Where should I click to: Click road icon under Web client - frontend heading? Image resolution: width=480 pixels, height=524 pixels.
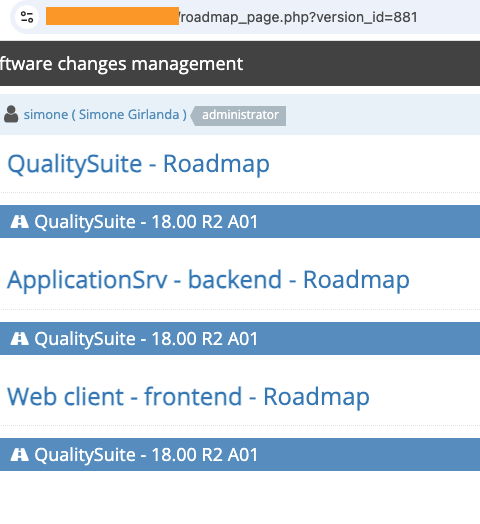point(19,455)
